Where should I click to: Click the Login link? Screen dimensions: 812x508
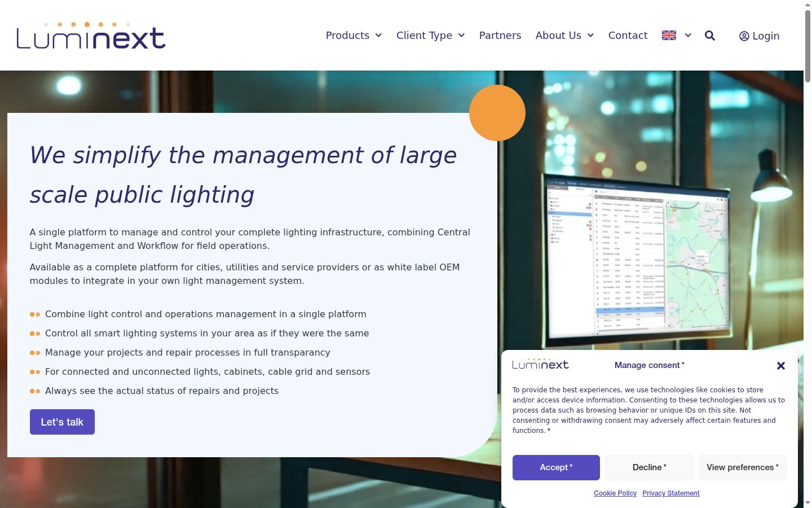tap(759, 36)
